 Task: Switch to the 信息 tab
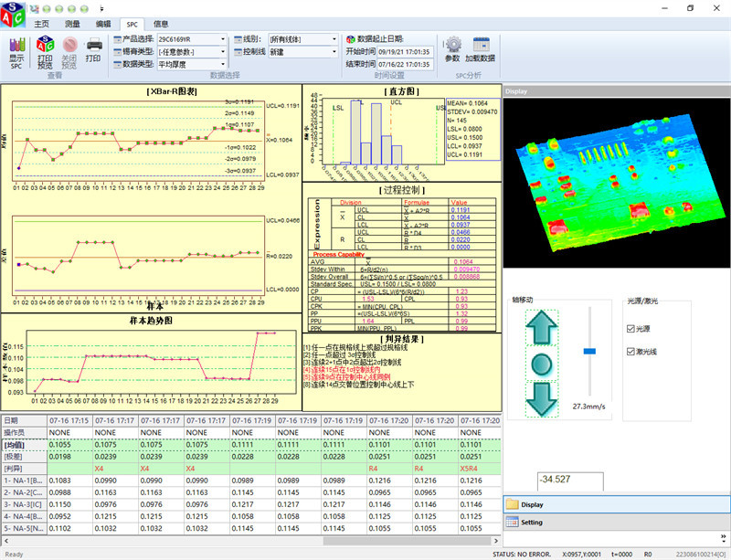[161, 24]
